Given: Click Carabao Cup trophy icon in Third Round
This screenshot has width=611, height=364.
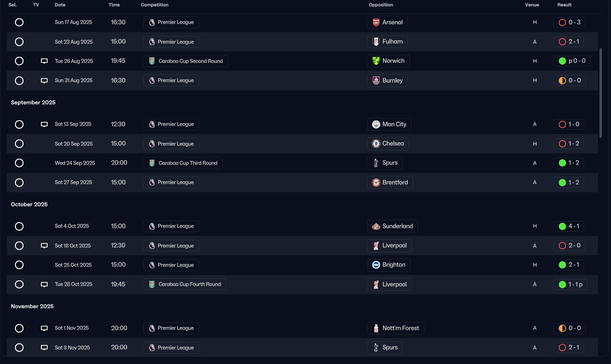Looking at the screenshot, I should tap(152, 163).
